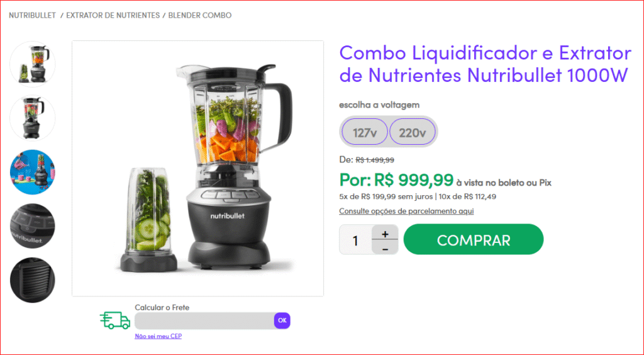Open Consulte opções de parcelamento aqui link
644x355 pixels.
[406, 211]
